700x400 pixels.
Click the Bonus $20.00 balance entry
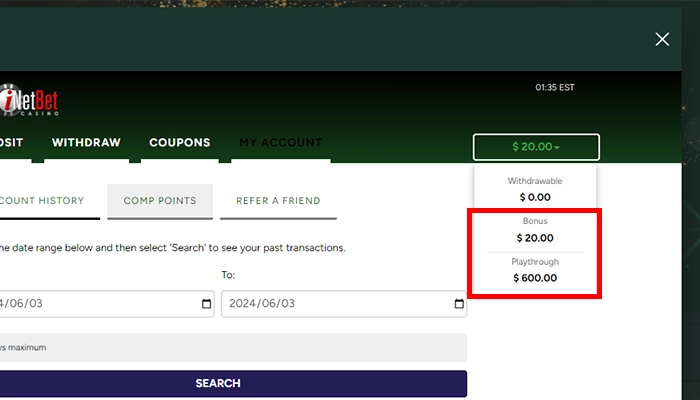click(x=535, y=230)
